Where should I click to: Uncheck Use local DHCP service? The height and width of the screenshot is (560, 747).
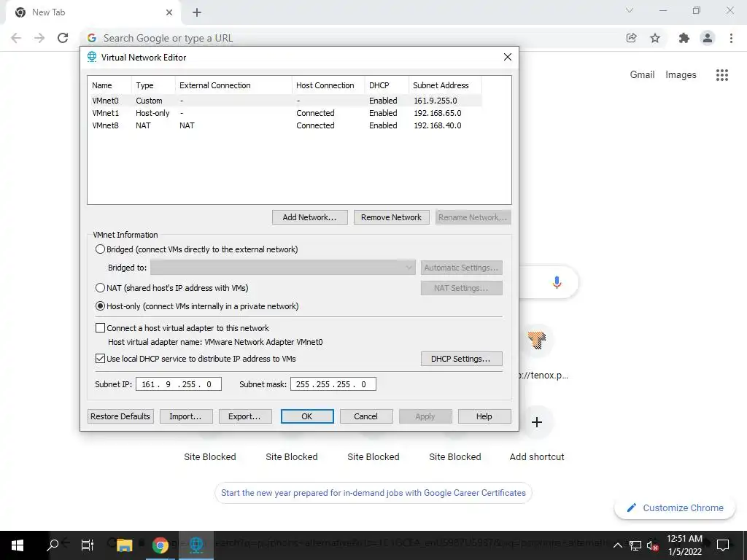[x=100, y=359]
